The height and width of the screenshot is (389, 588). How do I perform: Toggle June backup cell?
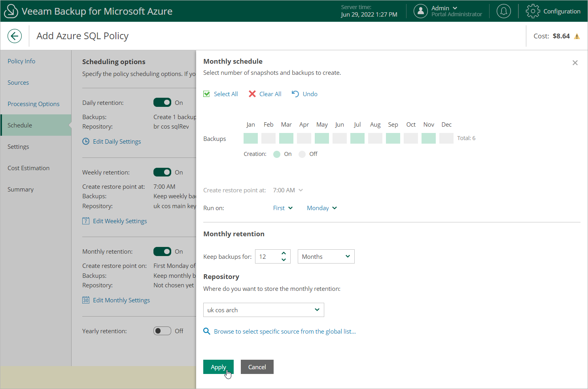[340, 138]
